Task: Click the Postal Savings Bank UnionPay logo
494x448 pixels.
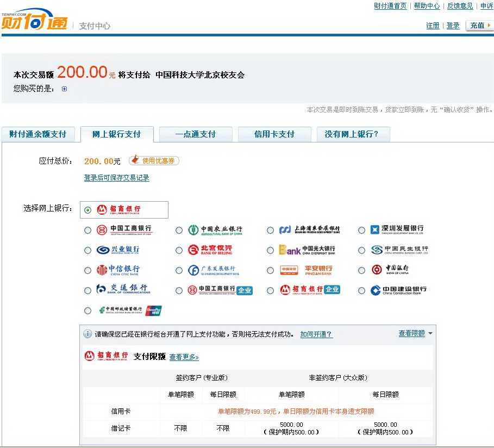Action: point(129,311)
